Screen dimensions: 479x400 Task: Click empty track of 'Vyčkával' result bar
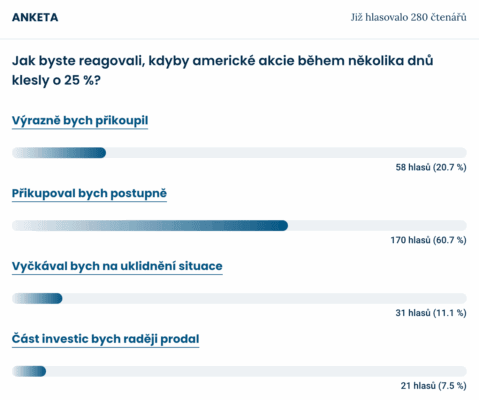[x=265, y=298]
